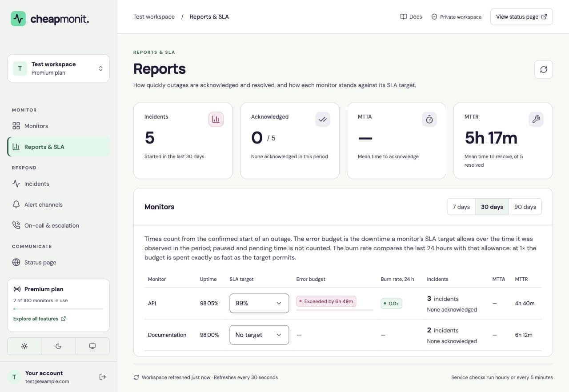Screen dimensions: 569x392
Task: Click the 5h 17m MTTR figure
Action: click(x=491, y=138)
